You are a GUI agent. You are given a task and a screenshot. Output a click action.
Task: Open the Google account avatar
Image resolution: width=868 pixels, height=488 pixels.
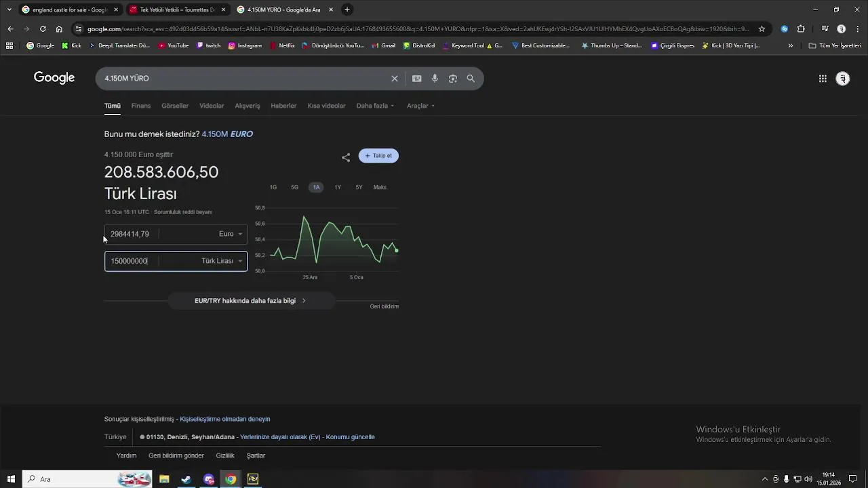click(843, 79)
